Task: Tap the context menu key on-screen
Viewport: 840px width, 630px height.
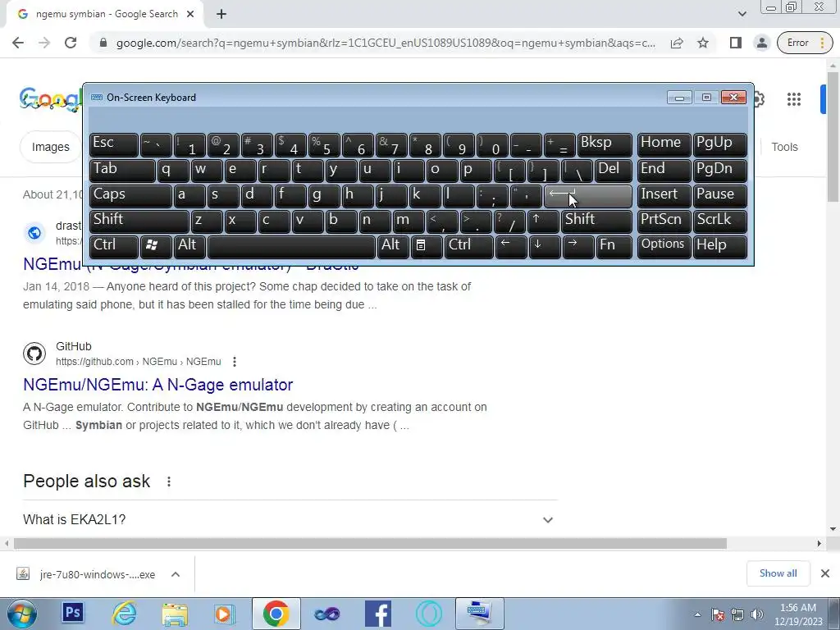Action: coord(427,247)
